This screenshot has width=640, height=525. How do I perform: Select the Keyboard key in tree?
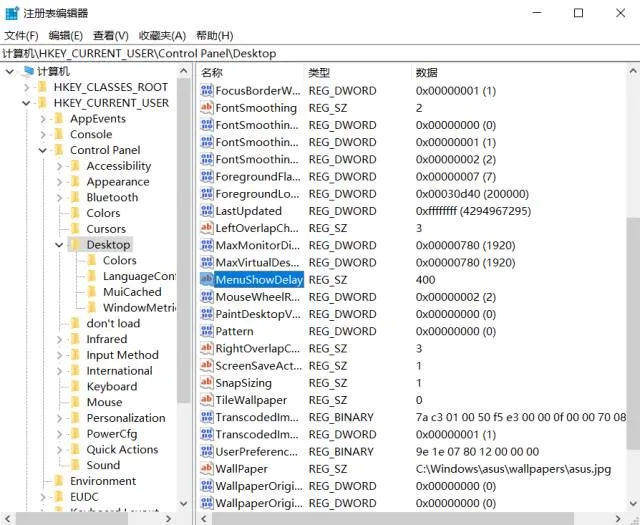pyautogui.click(x=111, y=386)
